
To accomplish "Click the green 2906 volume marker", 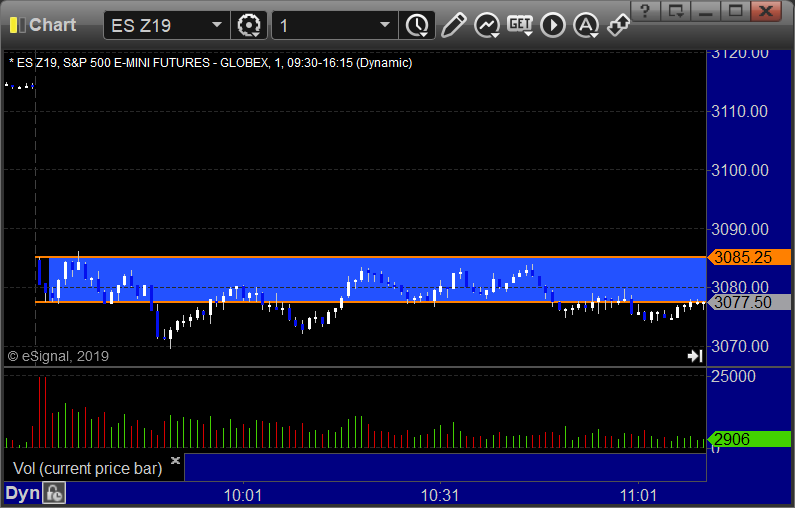I will click(749, 439).
